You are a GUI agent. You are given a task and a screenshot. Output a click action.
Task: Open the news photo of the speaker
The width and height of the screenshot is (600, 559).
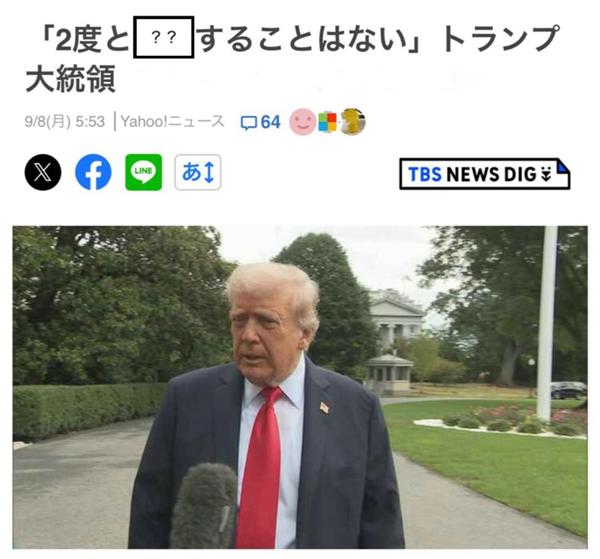pyautogui.click(x=300, y=387)
